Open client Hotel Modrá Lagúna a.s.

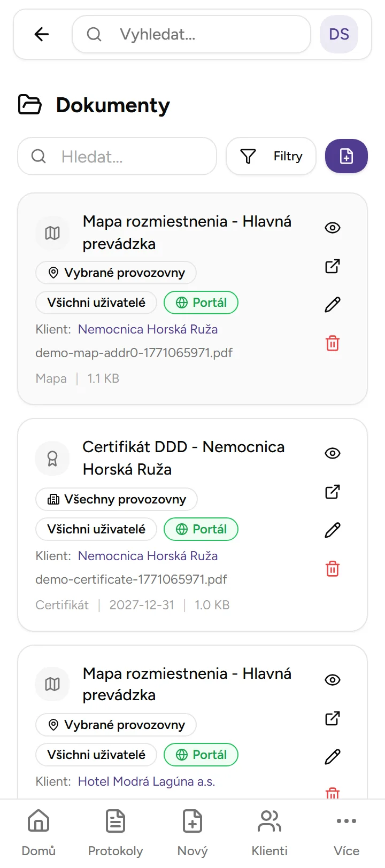coord(145,781)
